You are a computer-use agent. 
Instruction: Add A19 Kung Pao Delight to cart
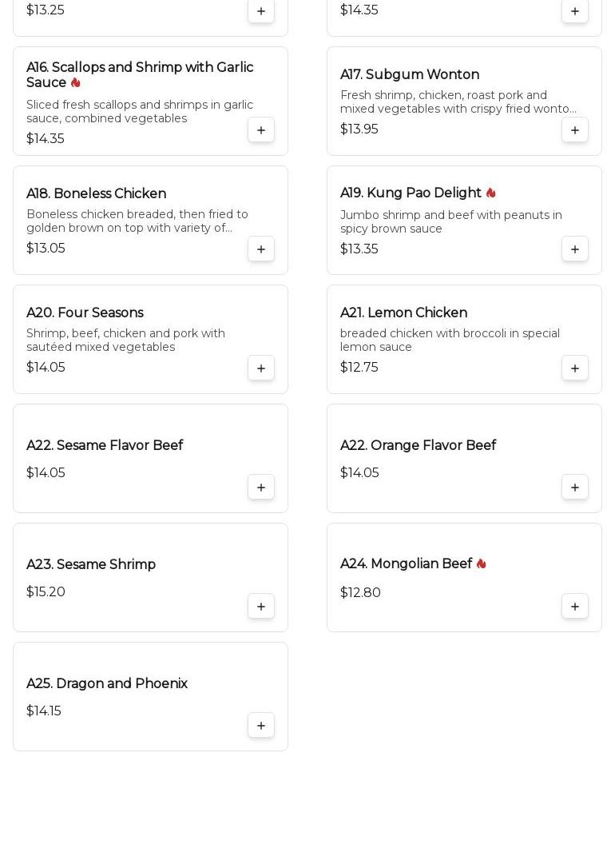(x=575, y=249)
